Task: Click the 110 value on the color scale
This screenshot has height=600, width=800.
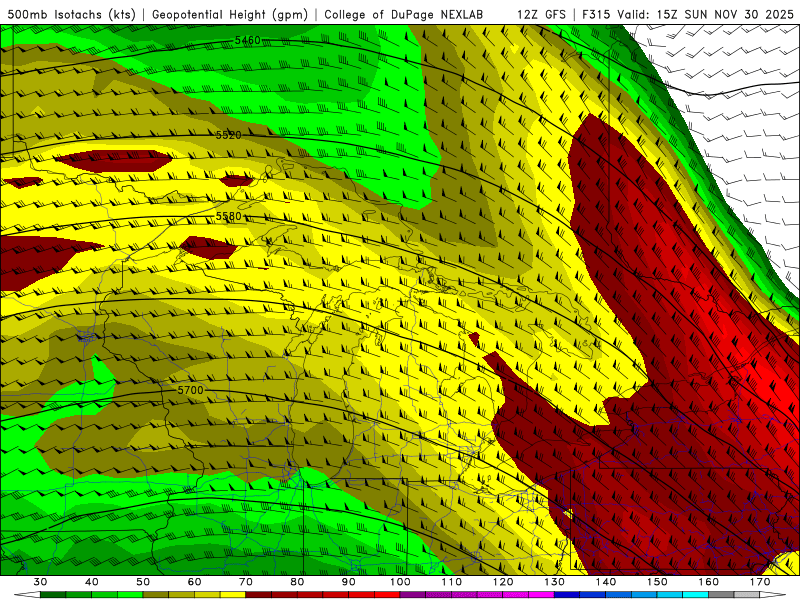Action: [452, 582]
